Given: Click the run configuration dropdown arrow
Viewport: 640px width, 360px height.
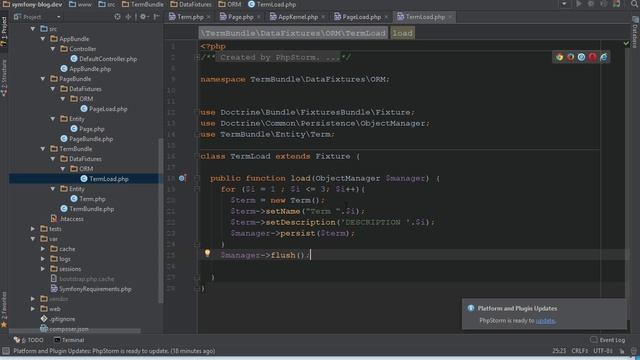Looking at the screenshot, I should (x=564, y=4).
